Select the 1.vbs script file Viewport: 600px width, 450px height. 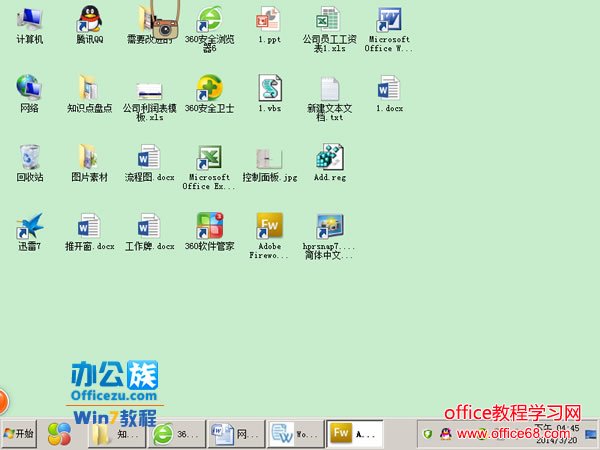(269, 94)
